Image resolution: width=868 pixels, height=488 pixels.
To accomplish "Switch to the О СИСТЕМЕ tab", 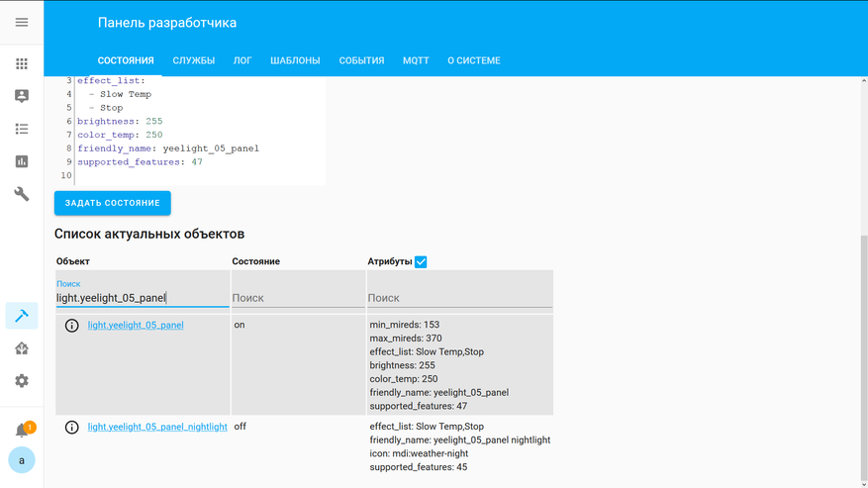I will [x=474, y=60].
